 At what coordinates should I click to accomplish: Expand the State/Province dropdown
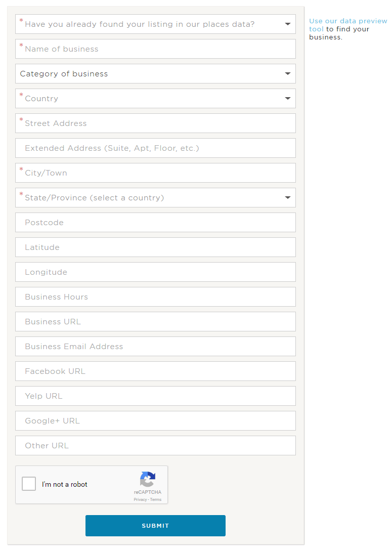point(155,198)
